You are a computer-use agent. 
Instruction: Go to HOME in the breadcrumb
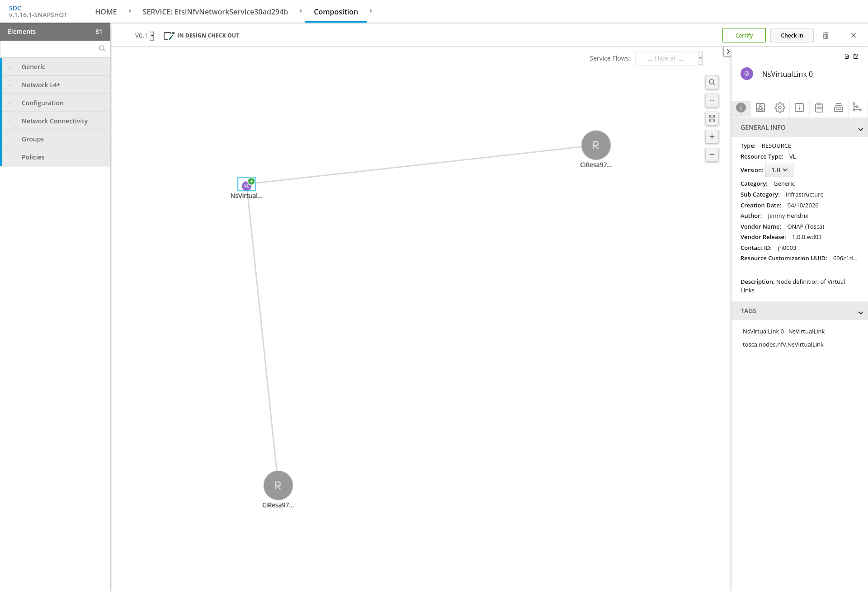click(x=106, y=12)
